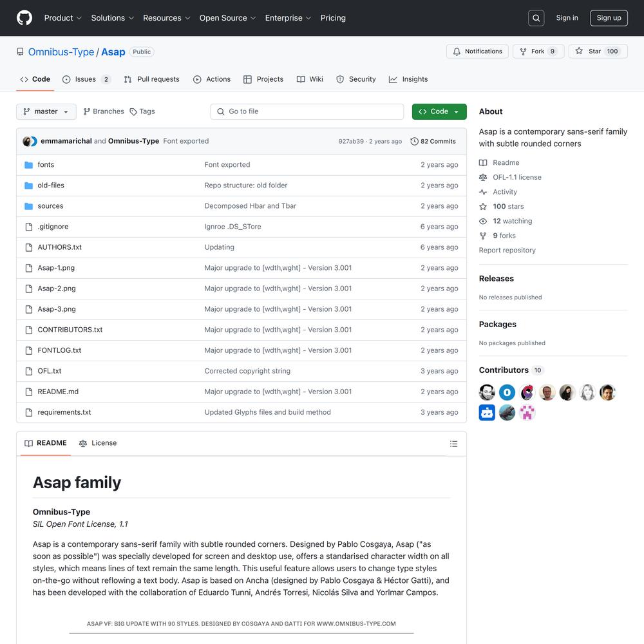Open commit hash 927ab39

tap(351, 141)
